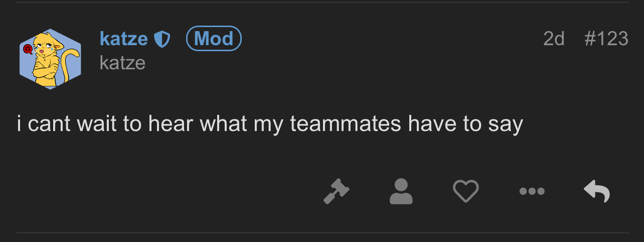644x242 pixels.
Task: Click the Mod badge next to username
Action: [x=214, y=39]
